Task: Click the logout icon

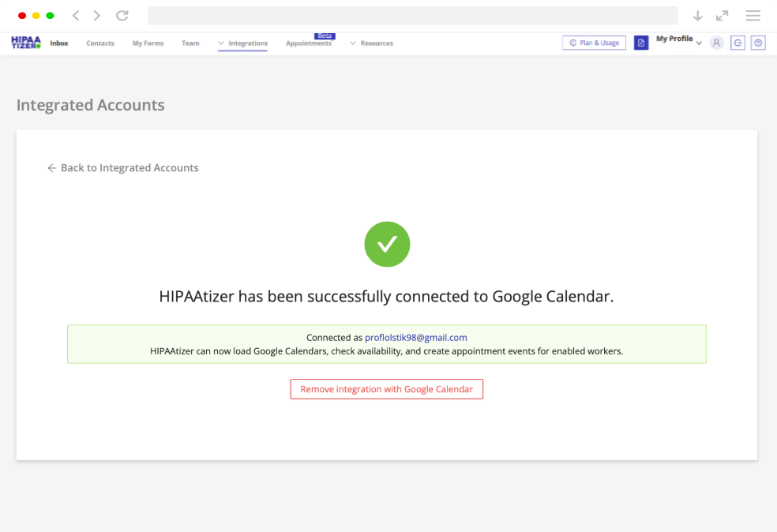Action: tap(738, 43)
